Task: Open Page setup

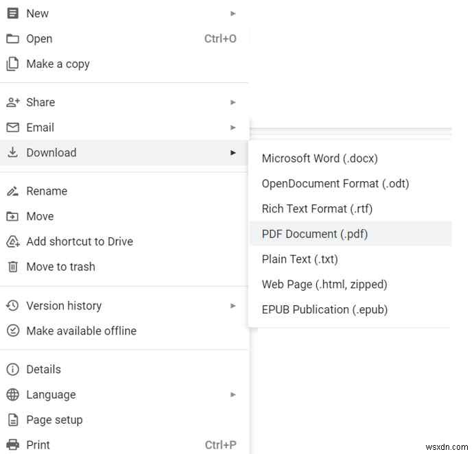Action: (124, 420)
